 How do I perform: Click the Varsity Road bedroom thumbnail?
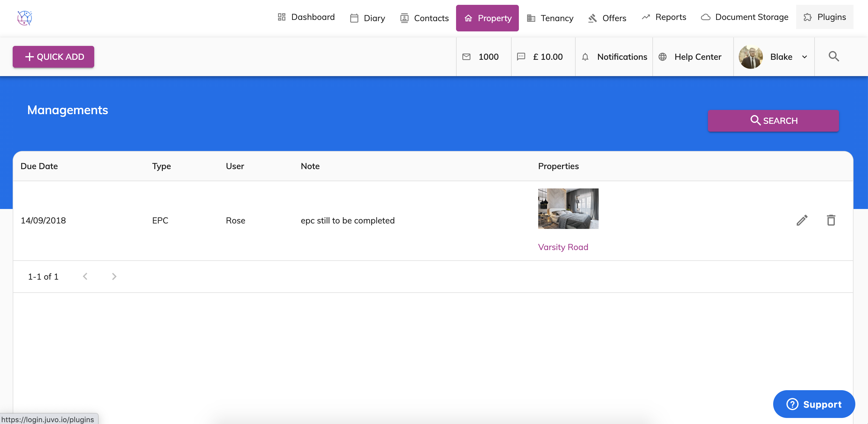[568, 209]
